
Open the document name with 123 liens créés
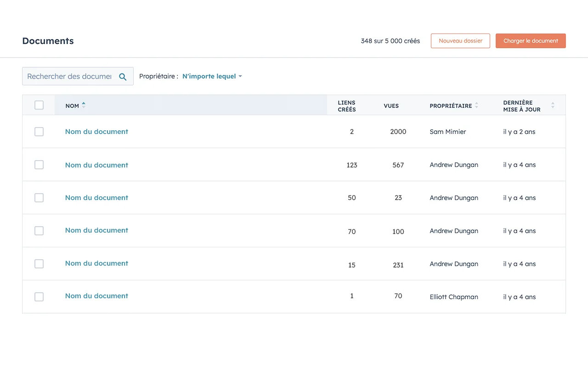coord(96,165)
